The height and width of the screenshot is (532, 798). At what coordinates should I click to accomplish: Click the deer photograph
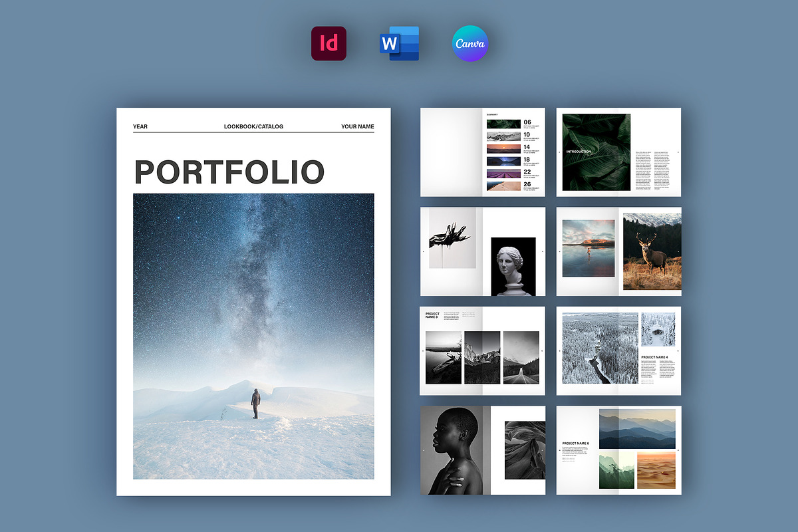click(x=652, y=251)
